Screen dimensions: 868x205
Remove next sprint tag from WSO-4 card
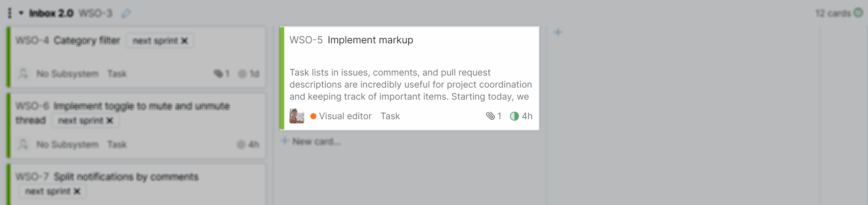point(184,41)
